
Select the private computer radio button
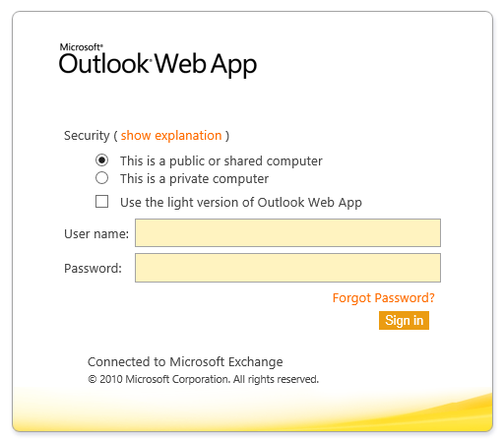pos(101,178)
